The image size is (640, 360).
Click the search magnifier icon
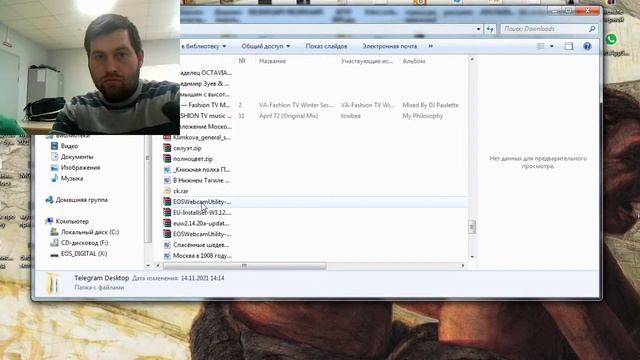point(592,29)
